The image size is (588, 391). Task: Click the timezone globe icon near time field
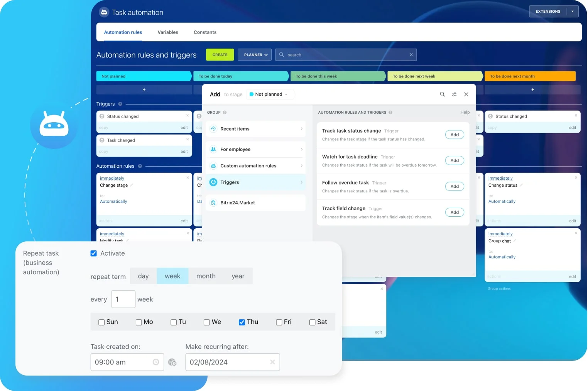[172, 362]
